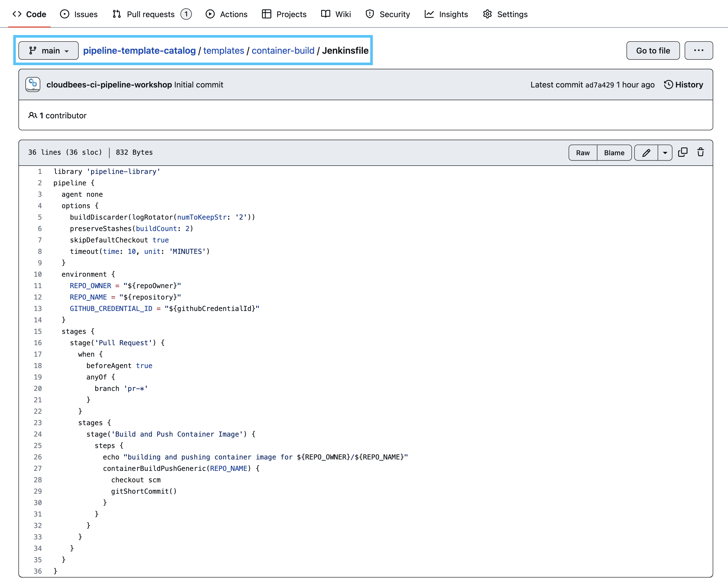The image size is (728, 583).
Task: Click 'MINUTES' string on line 8
Action: [187, 252]
